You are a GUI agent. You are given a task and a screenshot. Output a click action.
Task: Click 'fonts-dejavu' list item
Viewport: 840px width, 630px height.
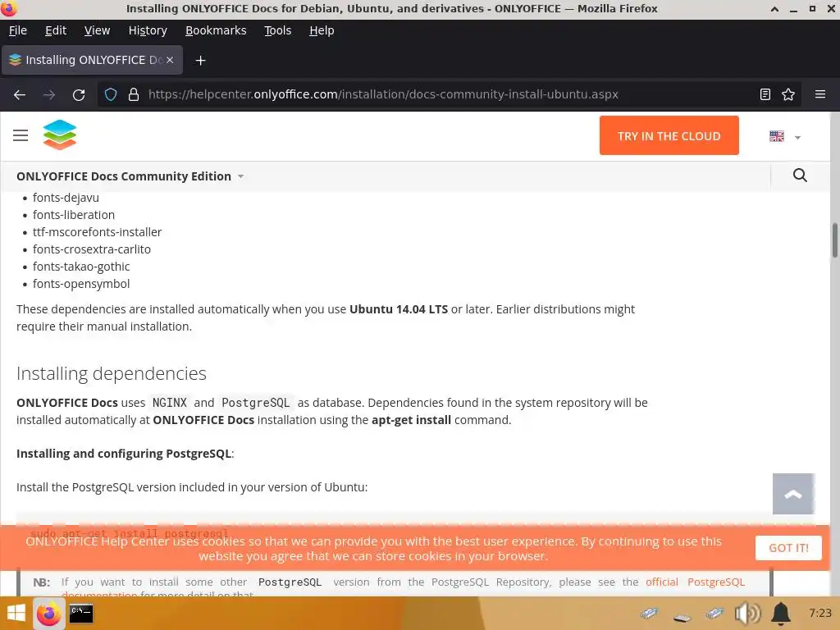[66, 198]
